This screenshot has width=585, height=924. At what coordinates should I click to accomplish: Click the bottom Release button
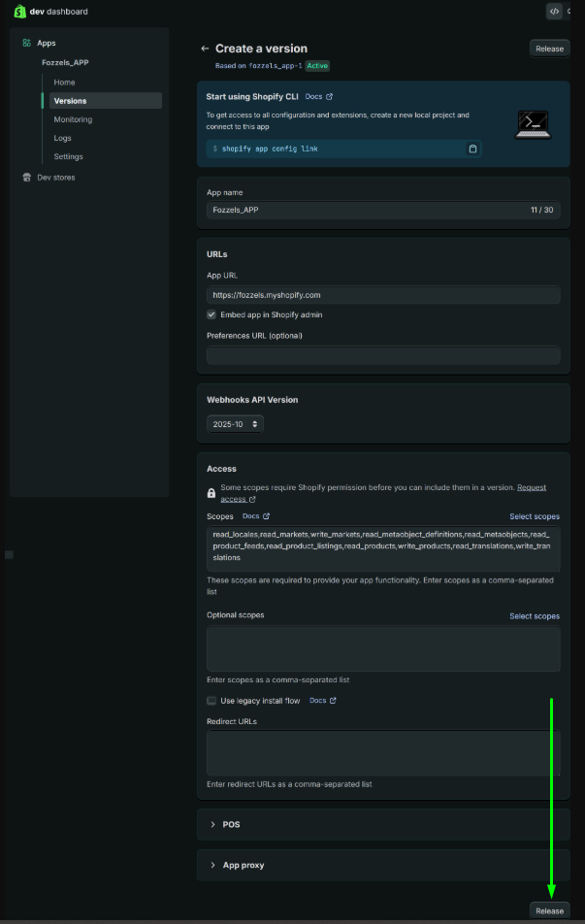550,911
